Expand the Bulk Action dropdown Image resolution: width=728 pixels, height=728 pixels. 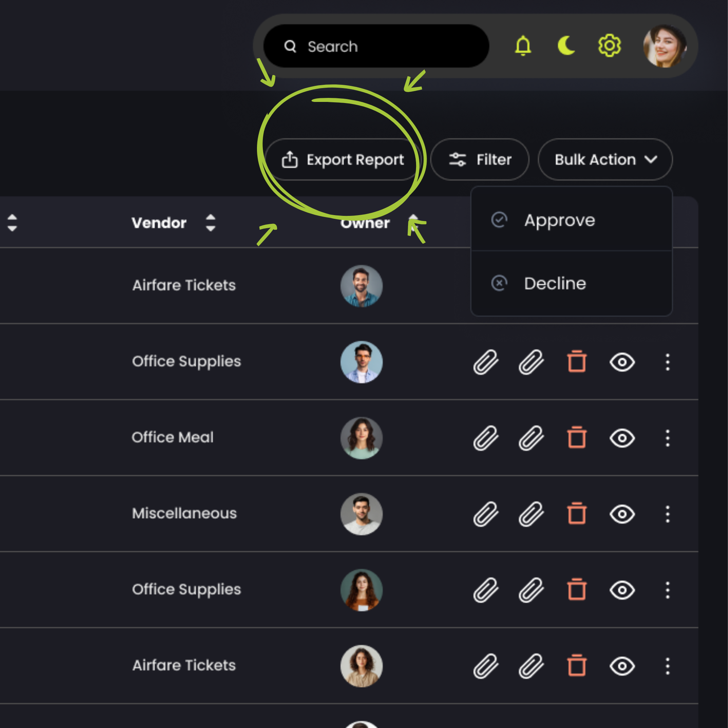click(605, 159)
